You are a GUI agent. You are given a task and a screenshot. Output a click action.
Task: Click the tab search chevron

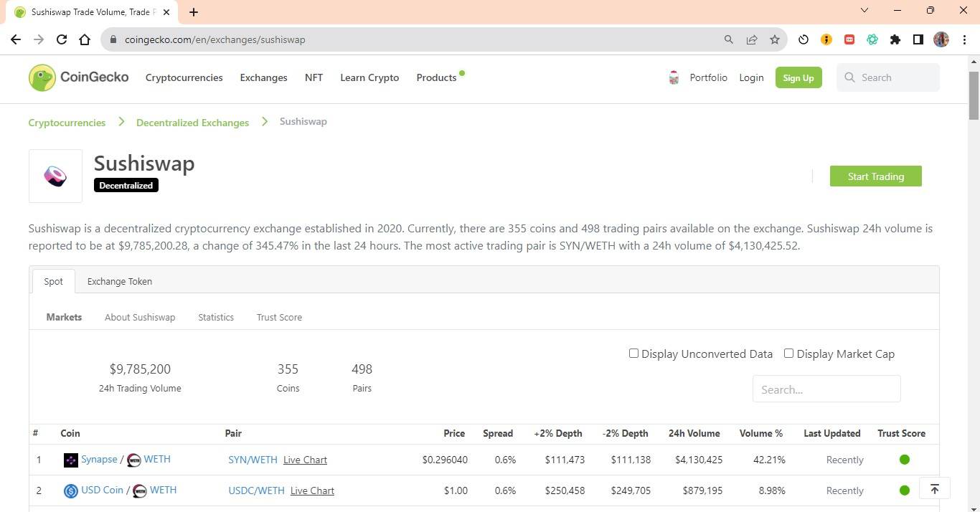(x=864, y=10)
